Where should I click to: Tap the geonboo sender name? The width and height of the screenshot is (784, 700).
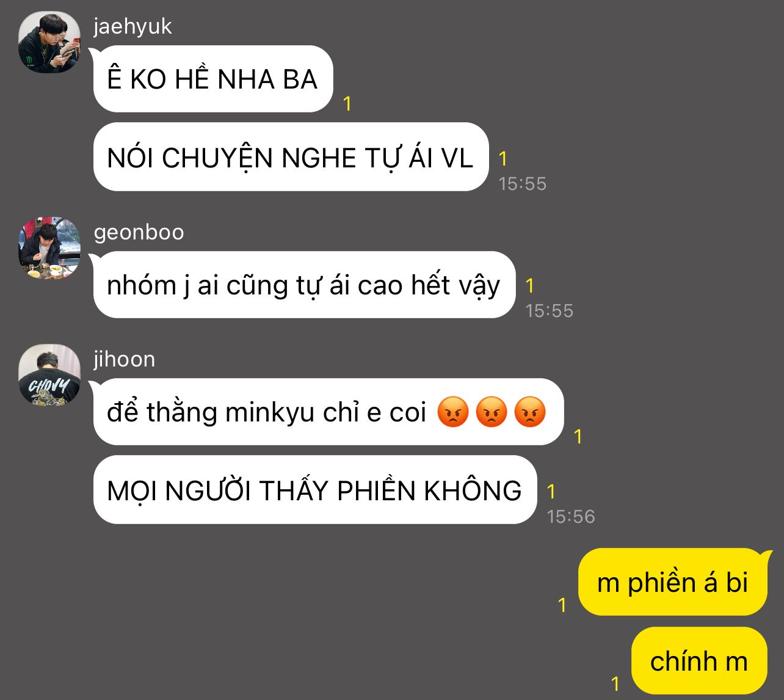(139, 232)
